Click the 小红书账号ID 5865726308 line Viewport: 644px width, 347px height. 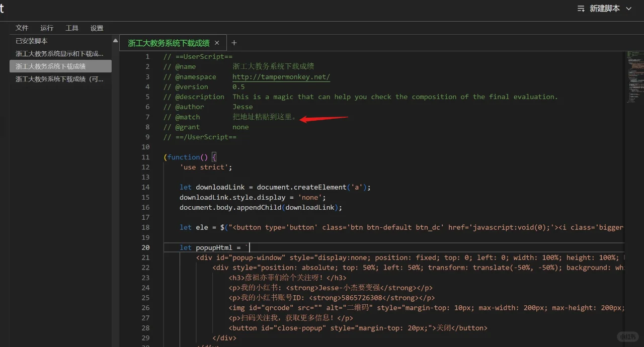pyautogui.click(x=332, y=298)
